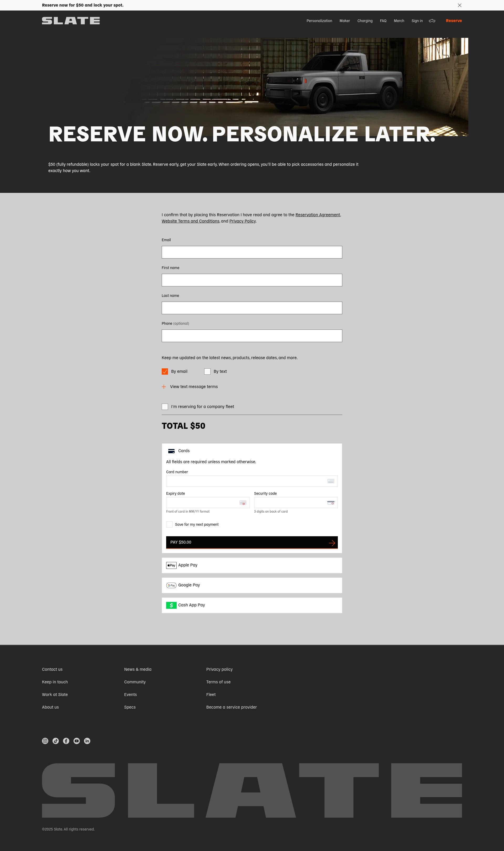Check I'm reserving for a company fleet
Viewport: 504px width, 851px height.
[165, 407]
